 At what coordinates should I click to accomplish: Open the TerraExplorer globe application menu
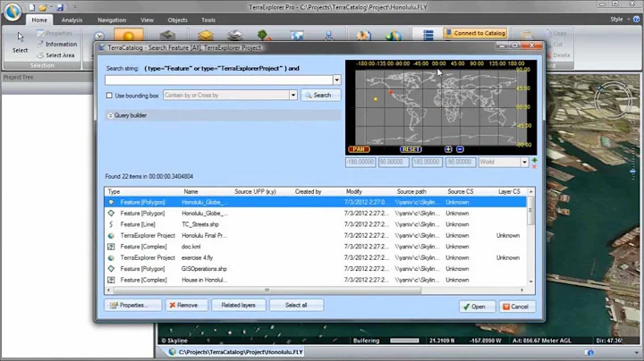(13, 12)
